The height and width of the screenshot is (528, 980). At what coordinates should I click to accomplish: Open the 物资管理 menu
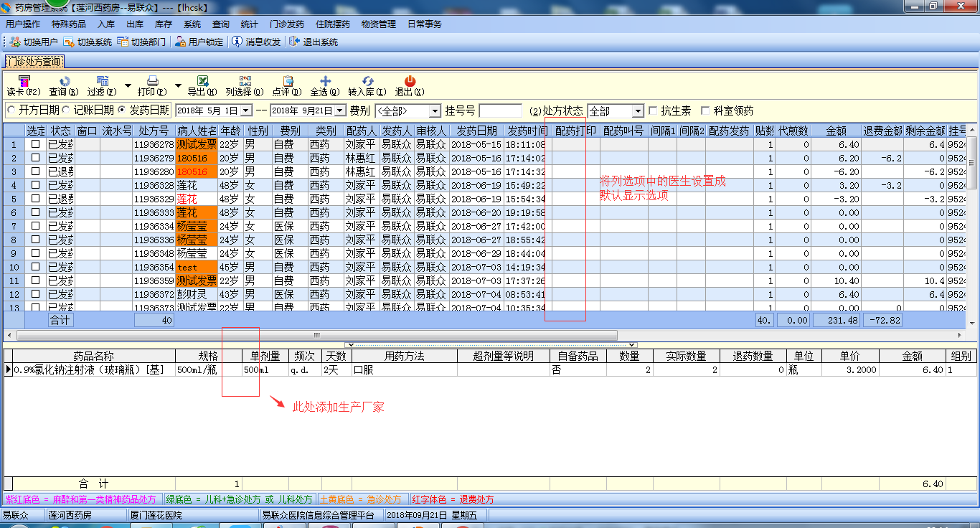379,24
